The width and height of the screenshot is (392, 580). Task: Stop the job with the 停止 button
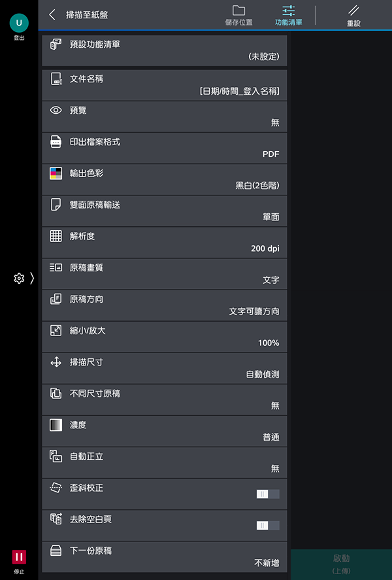coord(19,562)
